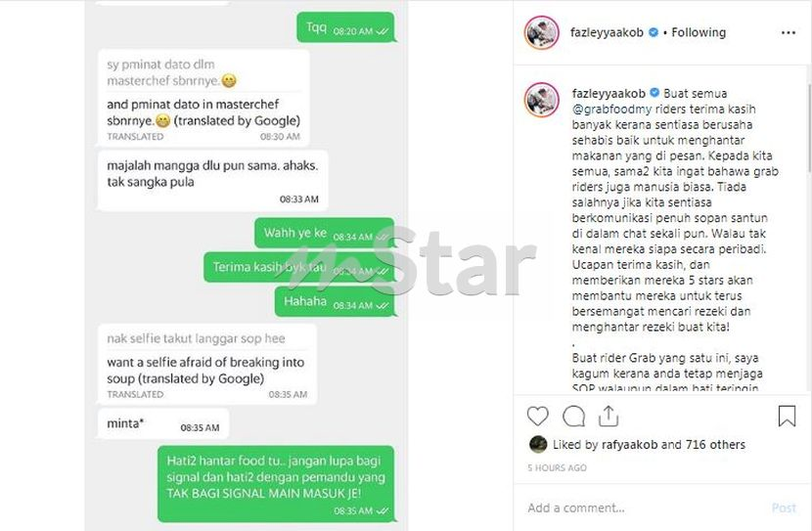Like the post with heart icon
Screen dimensions: 812x531
click(x=537, y=417)
